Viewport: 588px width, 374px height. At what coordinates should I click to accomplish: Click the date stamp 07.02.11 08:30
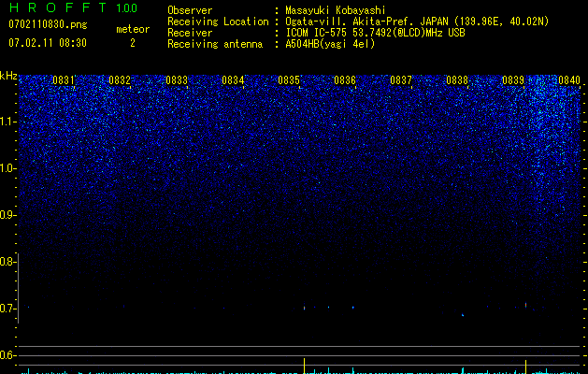(x=48, y=42)
